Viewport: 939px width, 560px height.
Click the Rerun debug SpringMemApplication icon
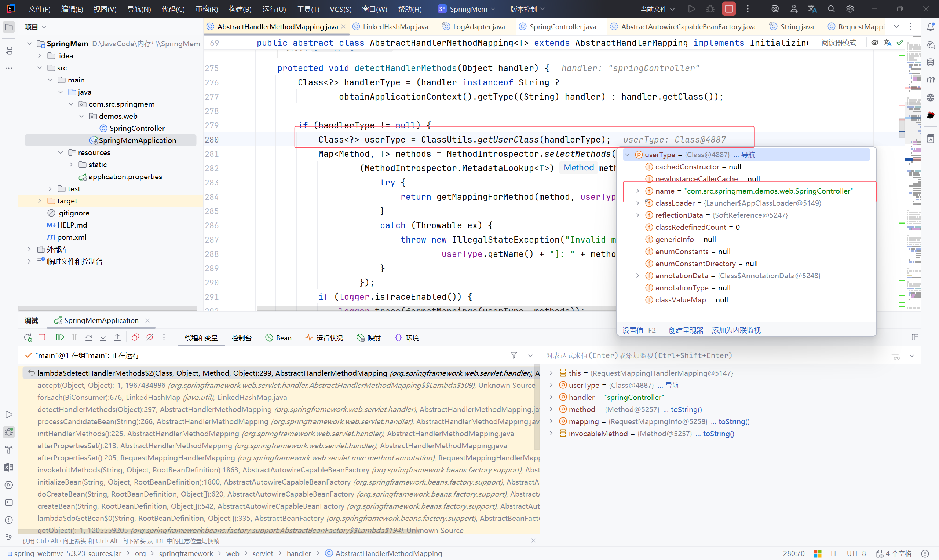28,338
